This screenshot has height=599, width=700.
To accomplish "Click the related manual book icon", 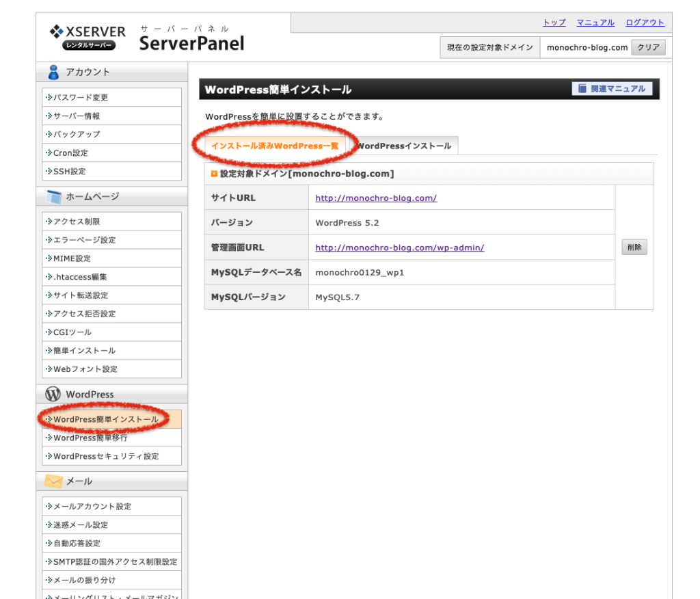I will [582, 88].
